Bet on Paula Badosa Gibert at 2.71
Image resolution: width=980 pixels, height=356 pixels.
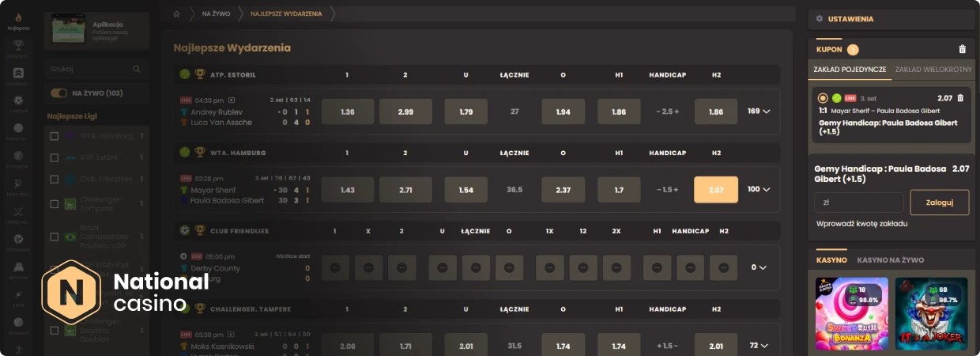405,189
